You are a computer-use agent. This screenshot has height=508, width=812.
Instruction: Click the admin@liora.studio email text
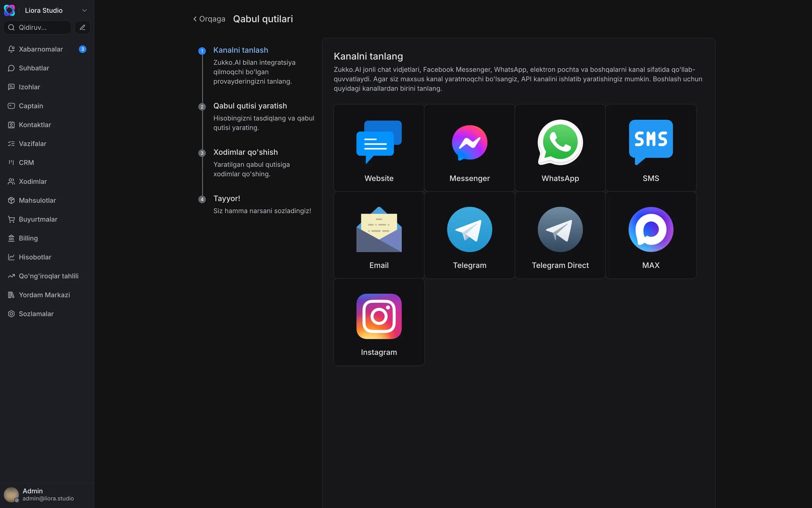point(48,499)
